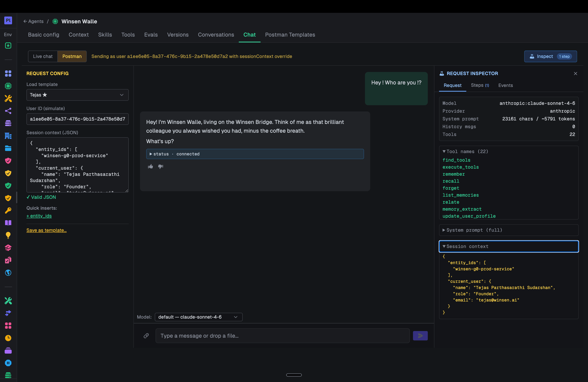Open the blue globe icon
Image resolution: width=588 pixels, height=382 pixels.
(8, 273)
